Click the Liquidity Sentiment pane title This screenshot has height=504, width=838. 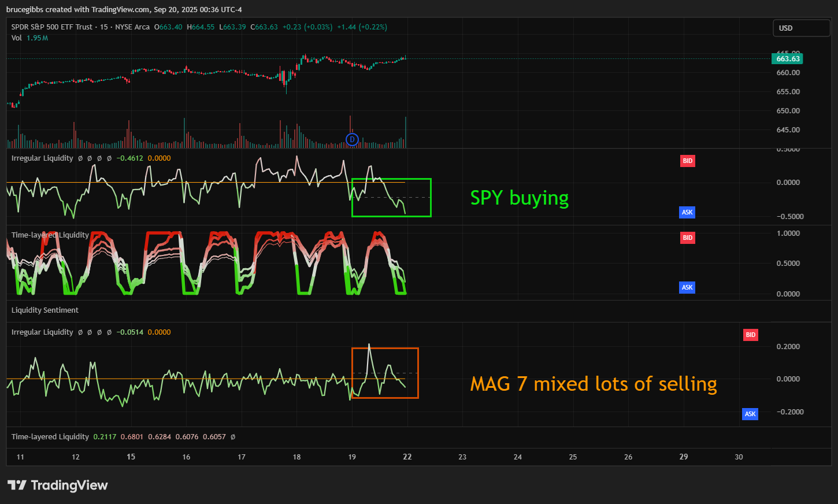(45, 310)
